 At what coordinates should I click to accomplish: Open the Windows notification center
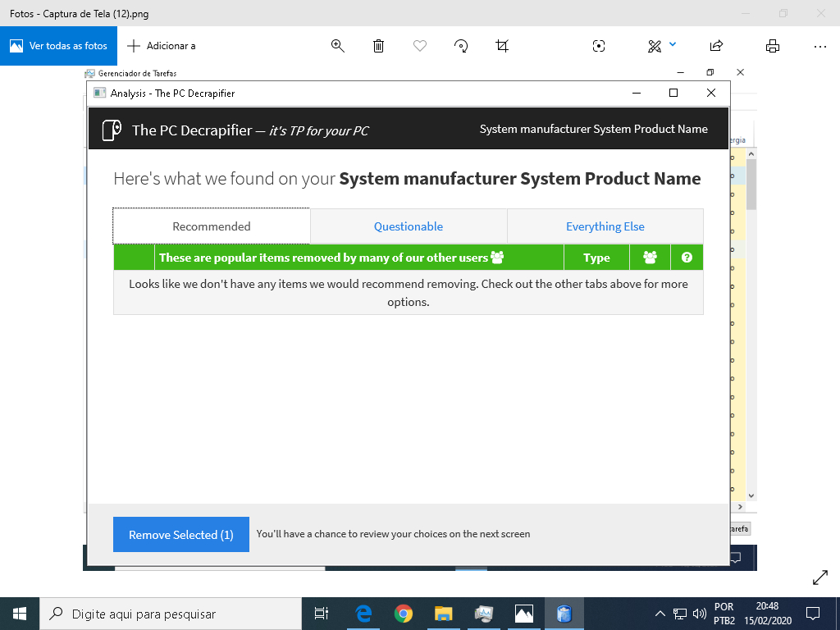(813, 614)
